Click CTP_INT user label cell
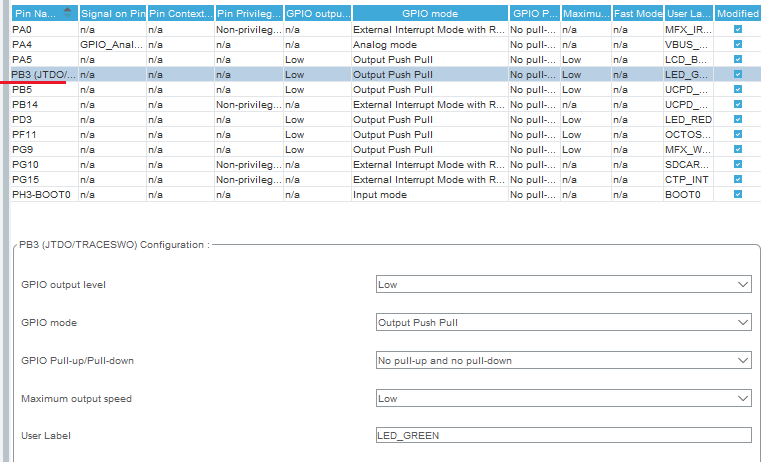Viewport: 761px width, 462px height. coord(689,180)
